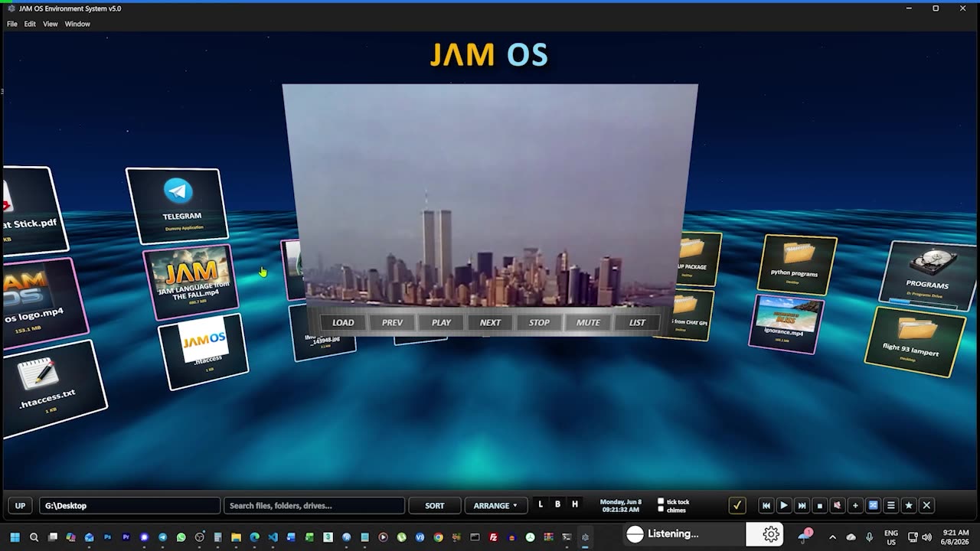
Task: Click NEXT on the video player
Action: 490,323
